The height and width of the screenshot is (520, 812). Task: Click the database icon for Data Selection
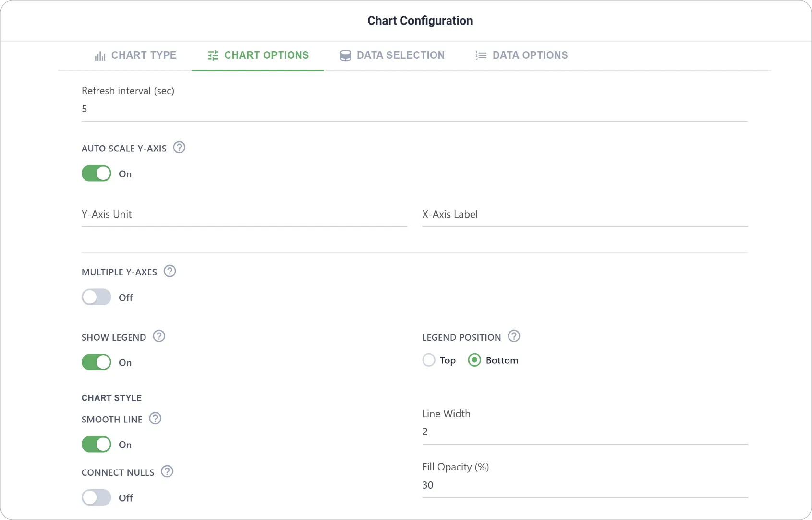click(345, 56)
